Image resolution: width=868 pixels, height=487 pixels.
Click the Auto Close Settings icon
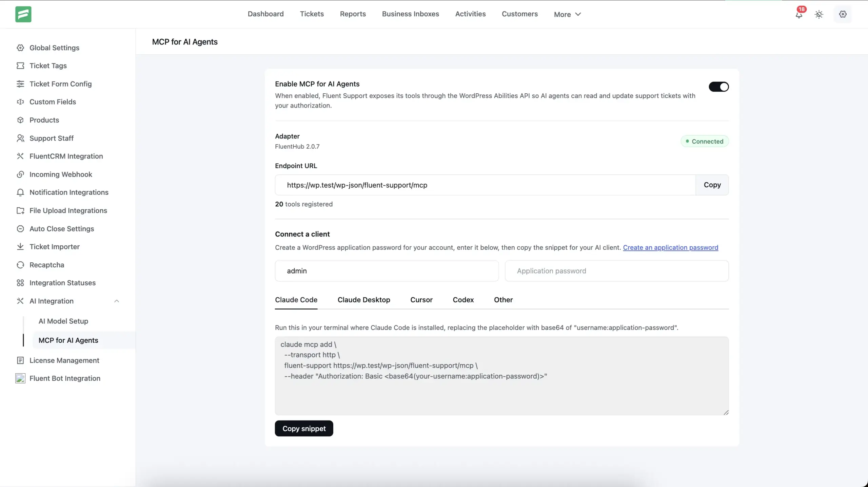pyautogui.click(x=20, y=229)
